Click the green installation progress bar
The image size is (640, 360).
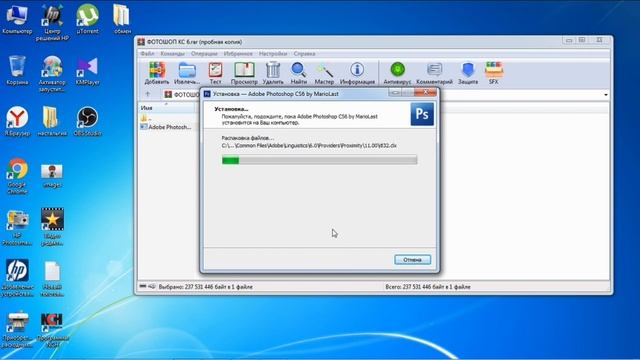pyautogui.click(x=319, y=160)
